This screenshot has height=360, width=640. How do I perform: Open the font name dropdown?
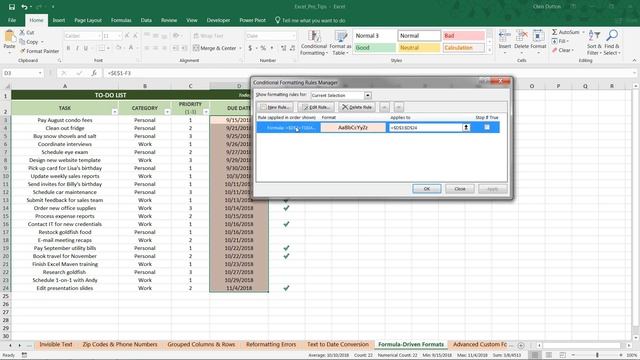pyautogui.click(x=99, y=36)
